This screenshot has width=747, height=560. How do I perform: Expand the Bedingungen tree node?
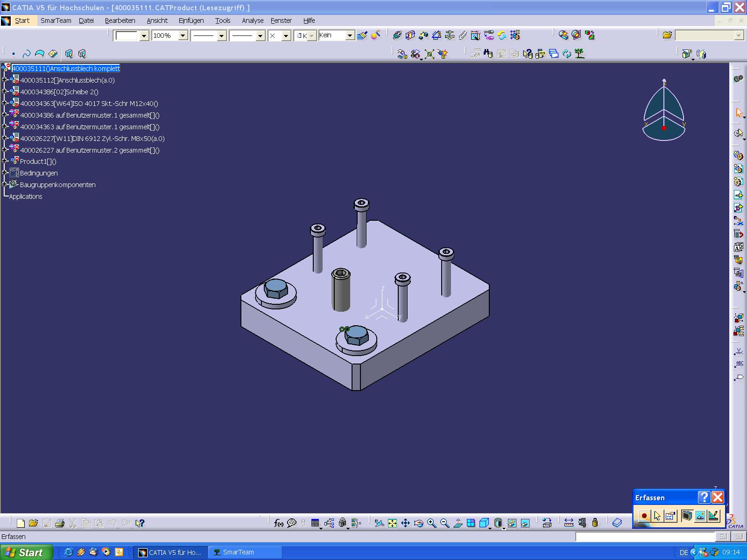pos(5,173)
